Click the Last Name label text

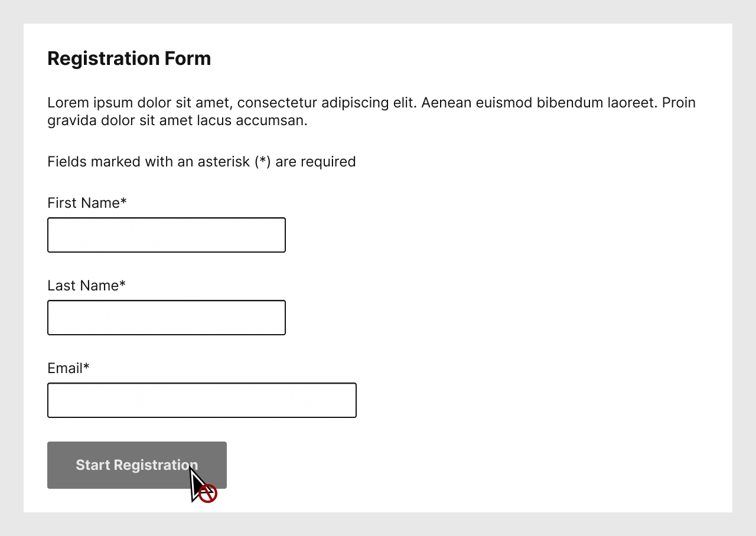click(x=83, y=286)
